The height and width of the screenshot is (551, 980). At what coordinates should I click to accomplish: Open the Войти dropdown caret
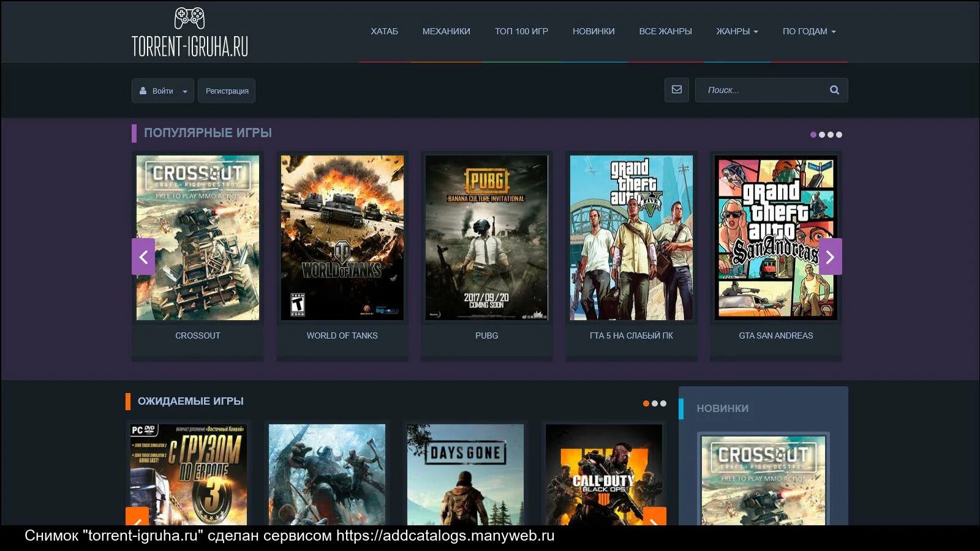[185, 91]
